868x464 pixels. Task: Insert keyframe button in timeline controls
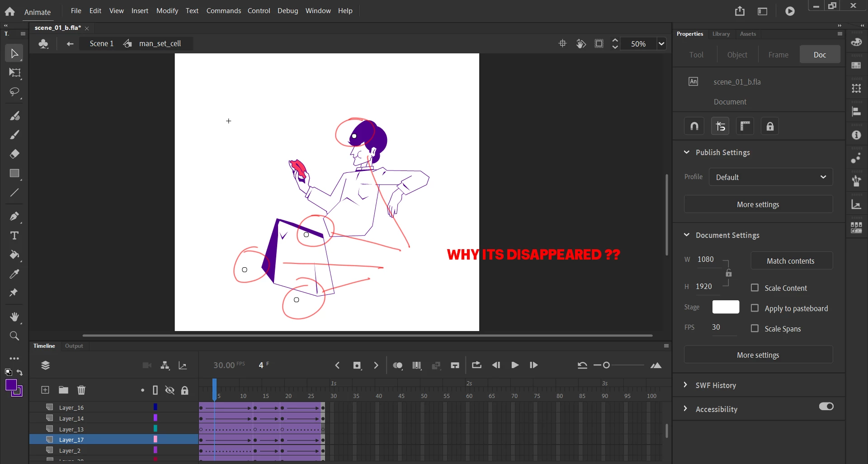357,365
